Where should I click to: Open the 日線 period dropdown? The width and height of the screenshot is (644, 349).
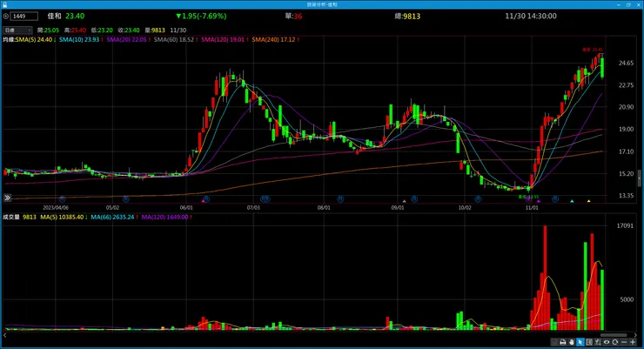(17, 30)
